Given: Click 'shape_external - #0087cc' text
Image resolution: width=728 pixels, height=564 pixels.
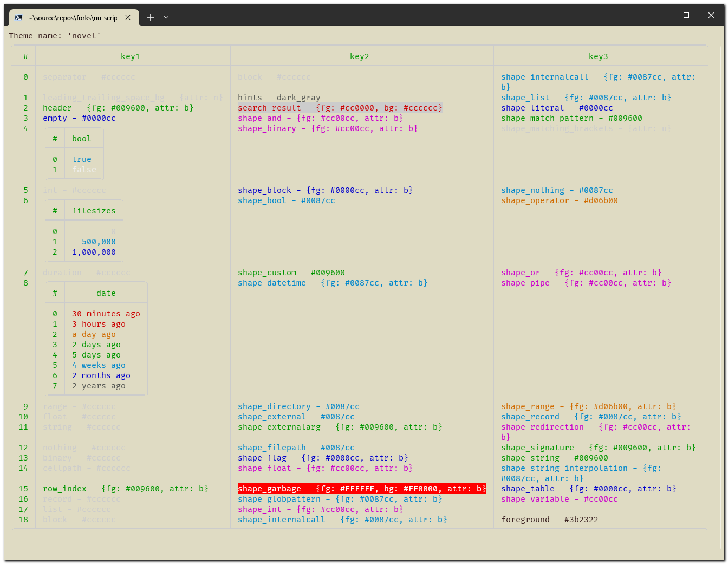Looking at the screenshot, I should [296, 417].
